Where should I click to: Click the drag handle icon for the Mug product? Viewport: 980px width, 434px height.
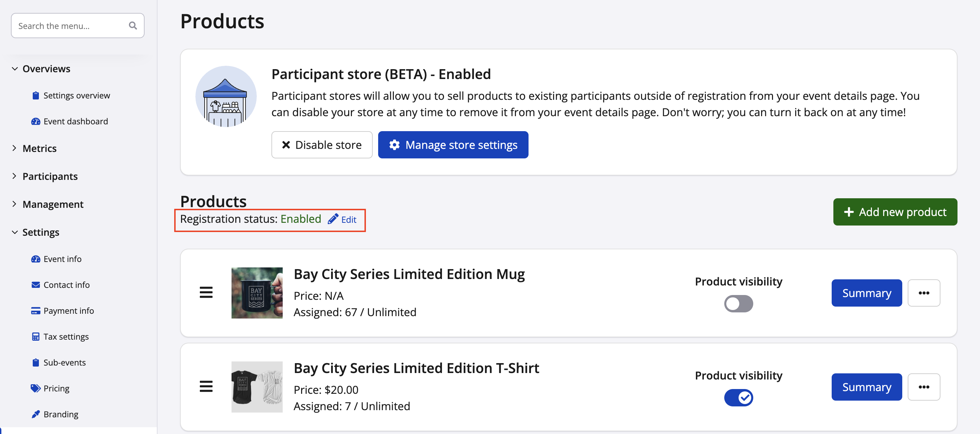[x=206, y=293]
